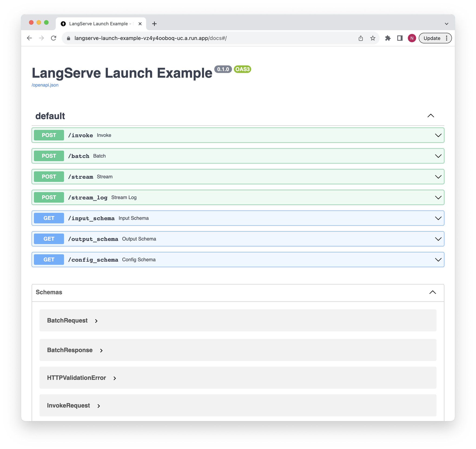Click the /output_schema path text
476x449 pixels.
[93, 239]
